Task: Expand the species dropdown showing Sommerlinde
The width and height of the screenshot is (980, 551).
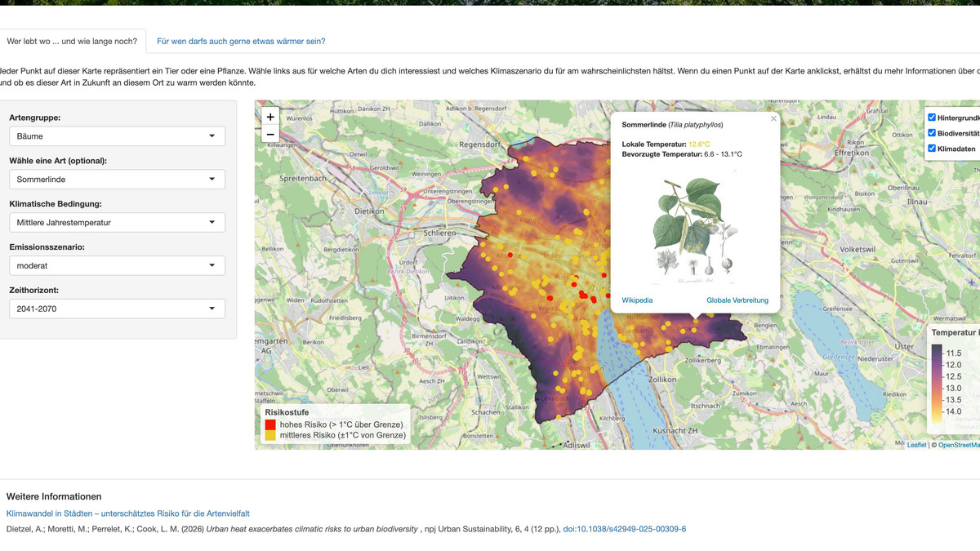Action: [118, 180]
